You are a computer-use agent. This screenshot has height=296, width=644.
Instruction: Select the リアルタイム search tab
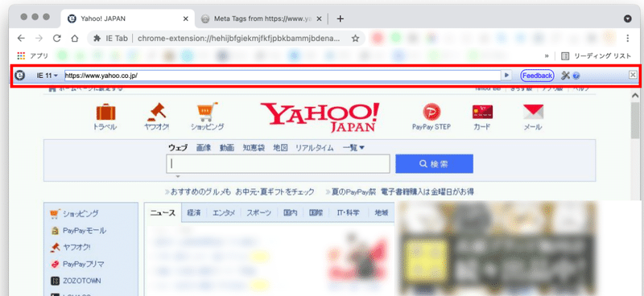click(x=315, y=148)
